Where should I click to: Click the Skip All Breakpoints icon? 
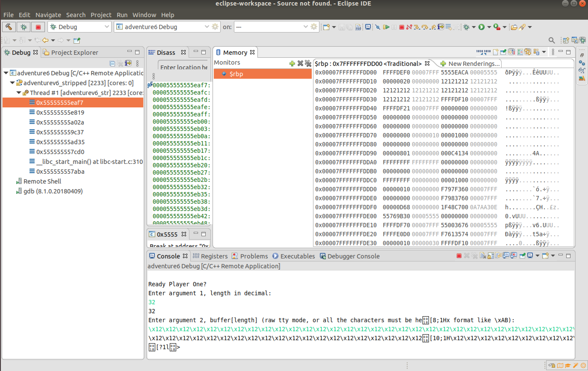(x=378, y=27)
